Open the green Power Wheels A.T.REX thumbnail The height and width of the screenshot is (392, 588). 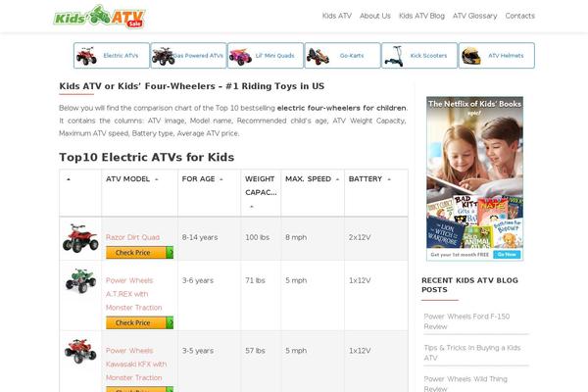click(x=80, y=280)
